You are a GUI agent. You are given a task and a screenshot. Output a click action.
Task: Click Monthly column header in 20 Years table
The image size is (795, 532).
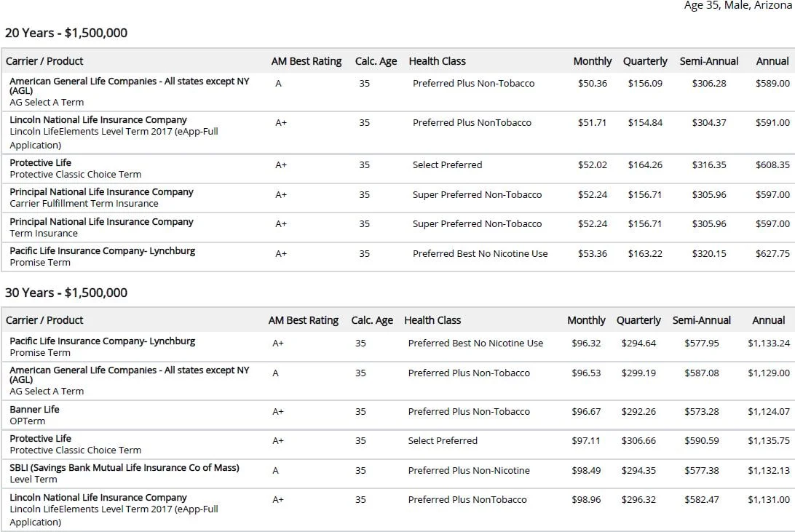[x=592, y=61]
